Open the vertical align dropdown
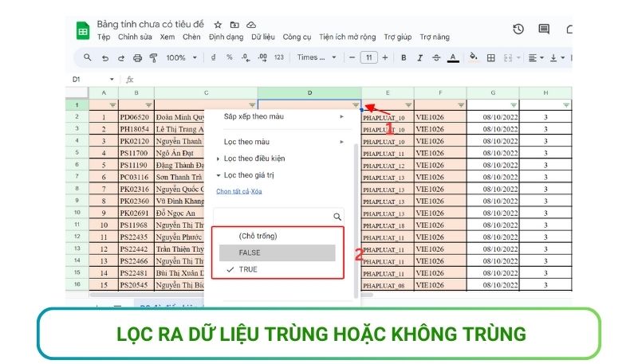 click(557, 58)
